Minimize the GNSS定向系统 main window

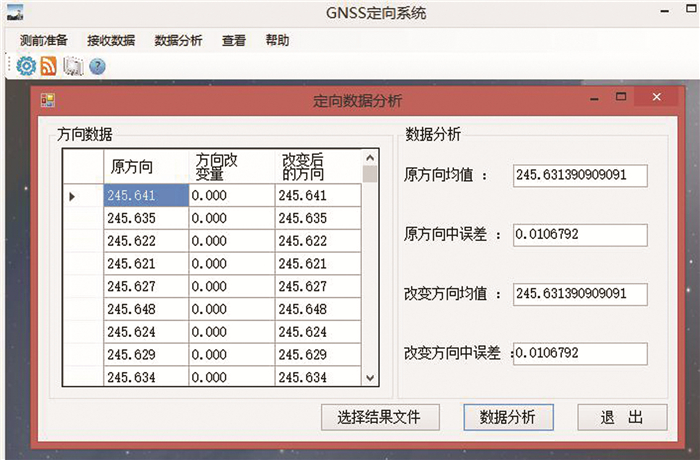tap(665, 11)
